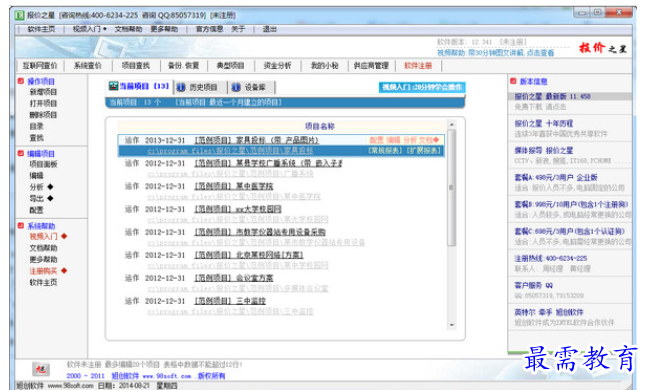This screenshot has height=390, width=646.
Task: Click the project list scrollbar down arrow
Action: 452,325
